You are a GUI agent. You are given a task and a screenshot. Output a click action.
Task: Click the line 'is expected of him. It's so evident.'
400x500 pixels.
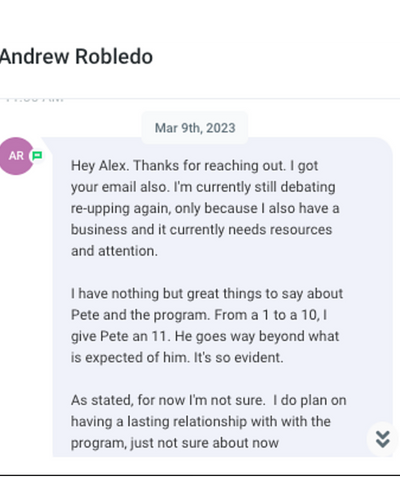177,358
